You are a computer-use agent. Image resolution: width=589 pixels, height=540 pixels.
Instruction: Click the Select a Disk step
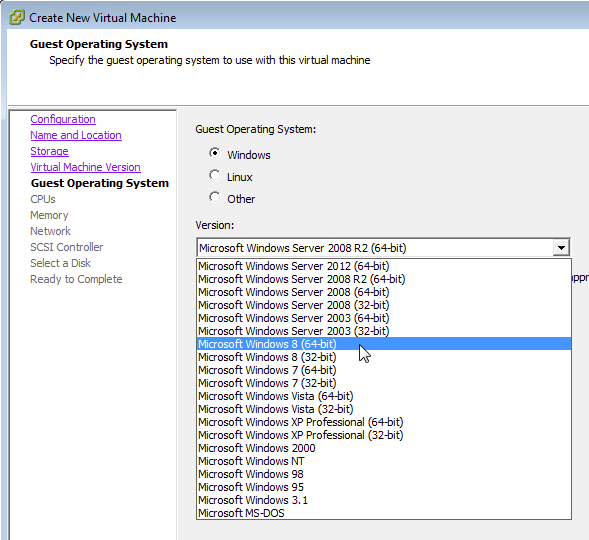pos(60,263)
